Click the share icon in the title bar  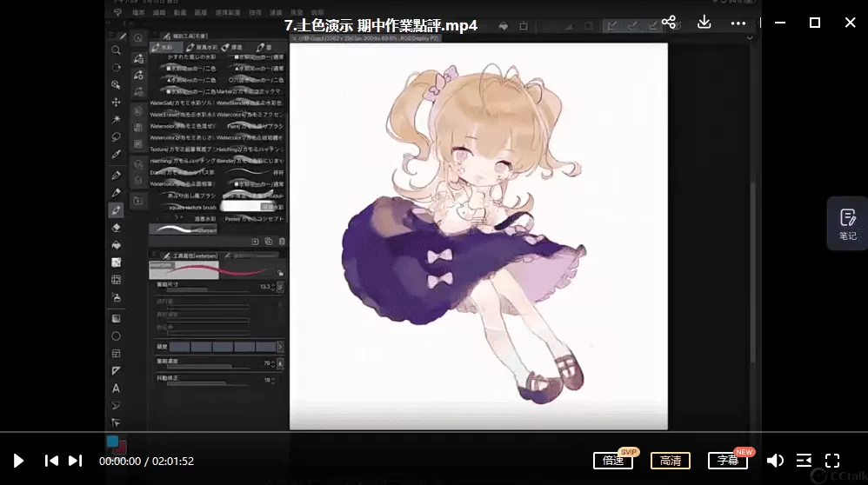(x=668, y=23)
